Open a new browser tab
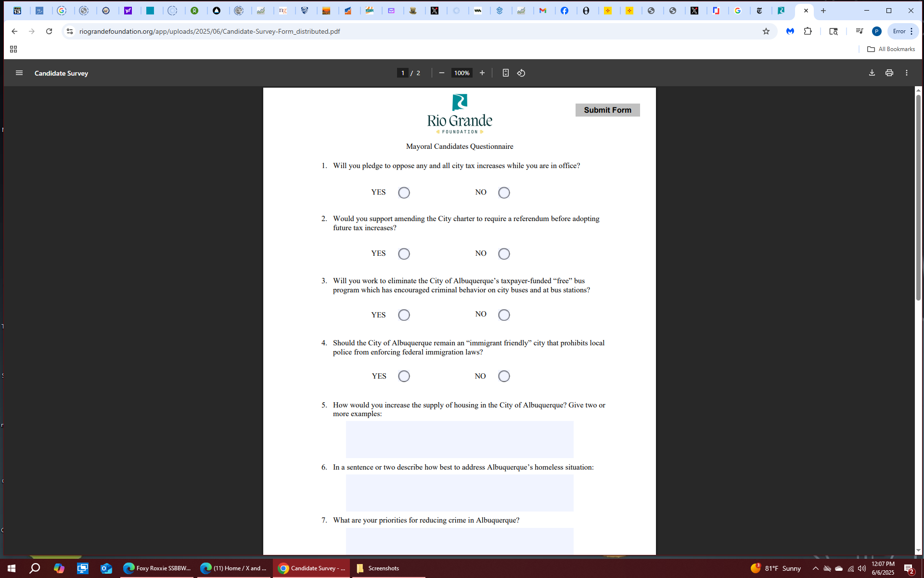This screenshot has height=578, width=924. (x=823, y=11)
